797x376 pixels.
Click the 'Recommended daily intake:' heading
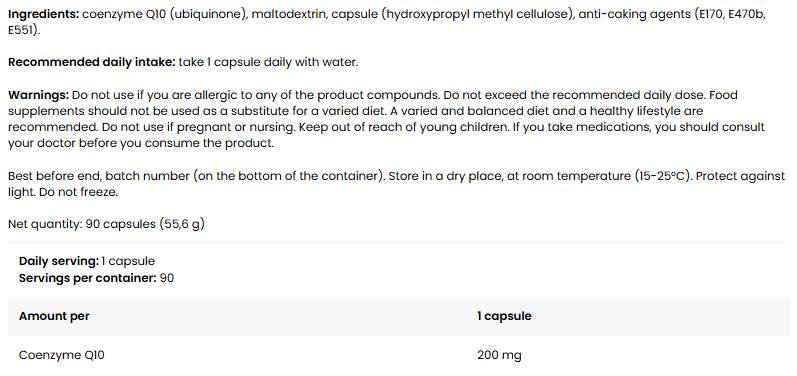pos(91,62)
